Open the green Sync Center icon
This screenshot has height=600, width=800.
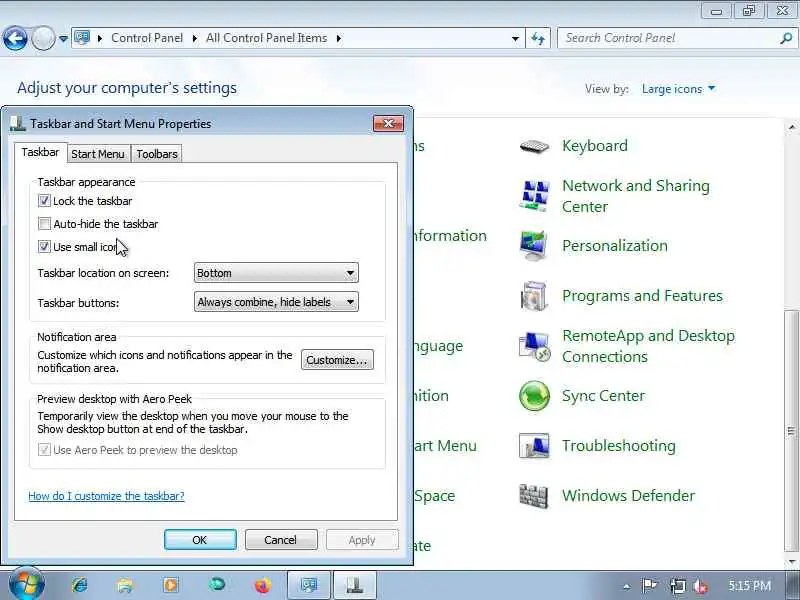pos(534,395)
